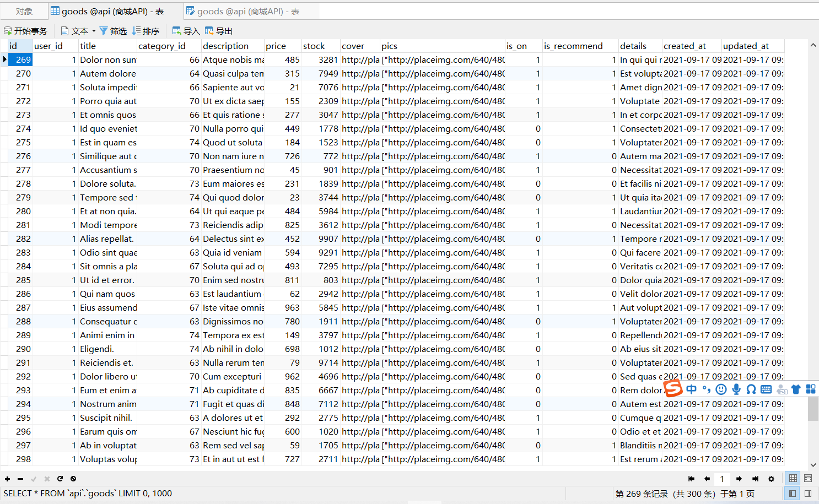Open the 筛选 filter tool
The height and width of the screenshot is (504, 819).
point(113,31)
